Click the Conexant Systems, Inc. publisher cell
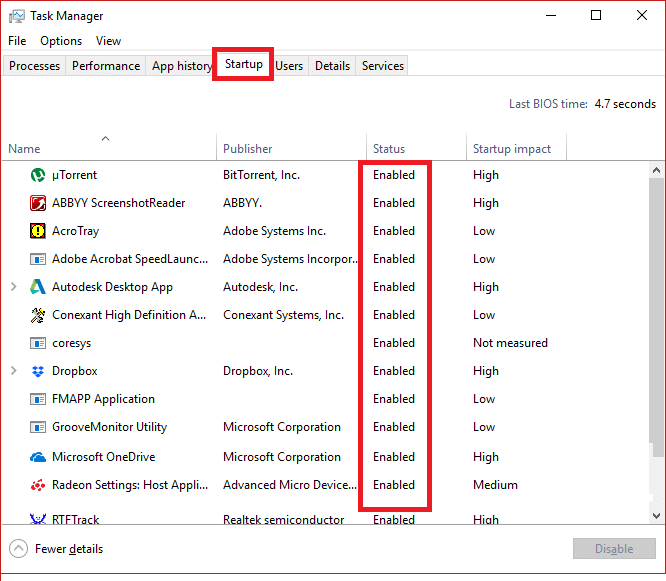666x581 pixels. click(283, 315)
